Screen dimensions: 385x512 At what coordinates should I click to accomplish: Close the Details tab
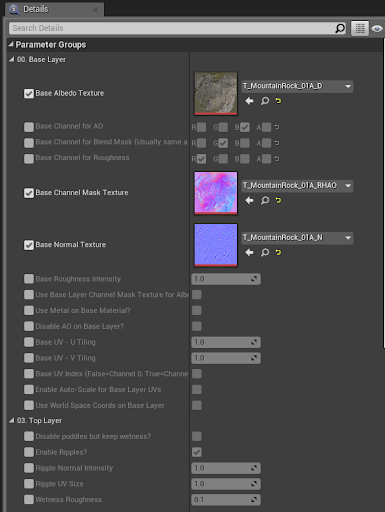click(95, 10)
